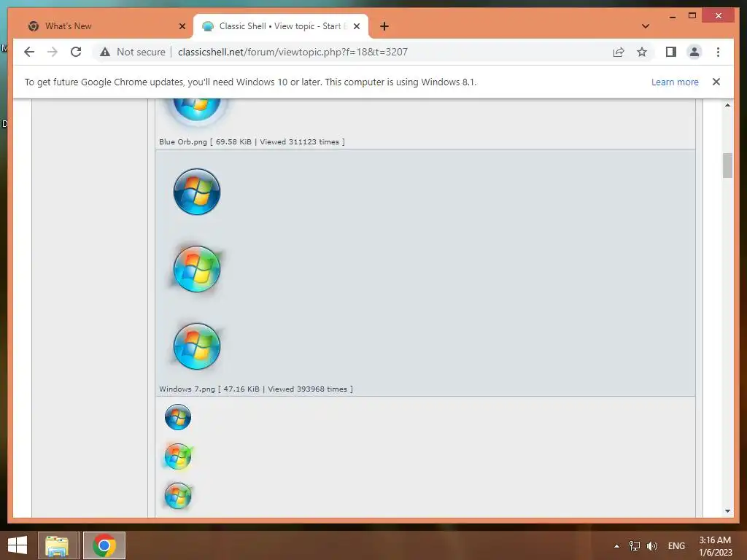Click the scrollbar down arrow
The height and width of the screenshot is (560, 747).
(727, 511)
